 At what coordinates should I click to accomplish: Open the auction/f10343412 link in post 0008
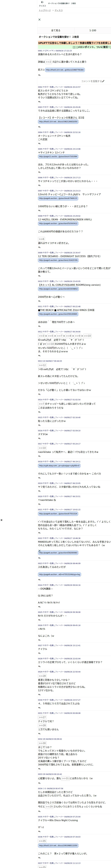click(x=58, y=223)
